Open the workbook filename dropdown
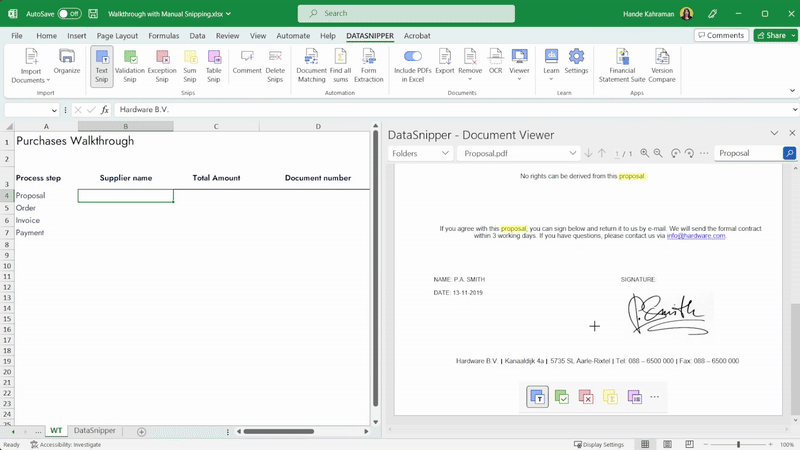 tap(228, 14)
